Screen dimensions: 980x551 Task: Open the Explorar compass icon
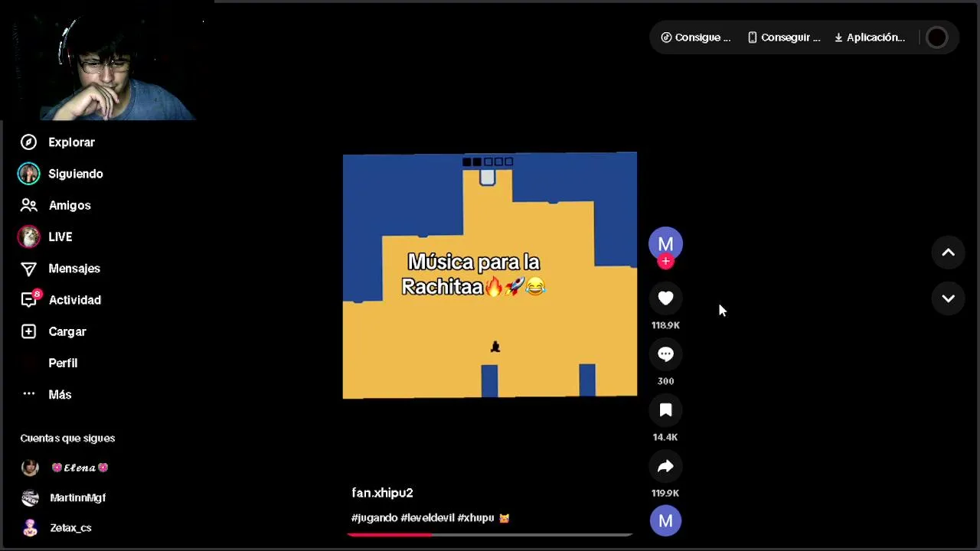coord(28,142)
